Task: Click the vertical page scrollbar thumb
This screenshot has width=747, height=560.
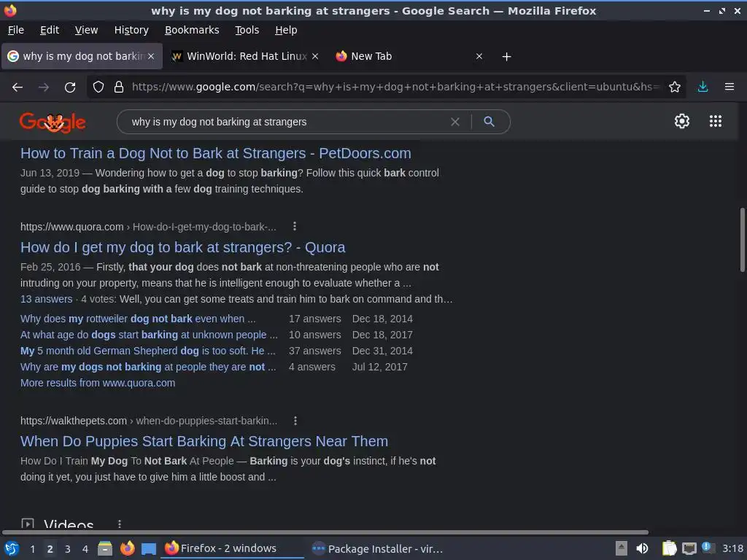Action: (x=742, y=239)
